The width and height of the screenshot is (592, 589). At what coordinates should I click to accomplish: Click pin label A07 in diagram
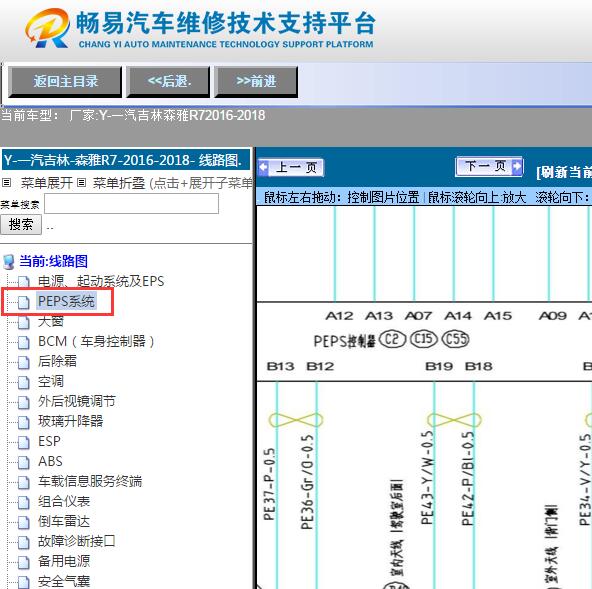418,316
